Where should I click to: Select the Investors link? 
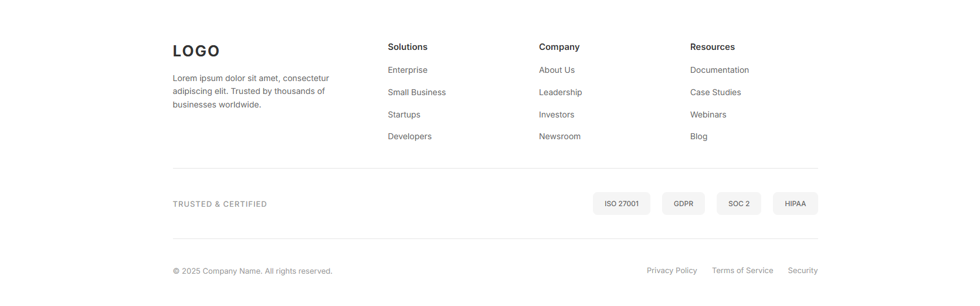(556, 115)
